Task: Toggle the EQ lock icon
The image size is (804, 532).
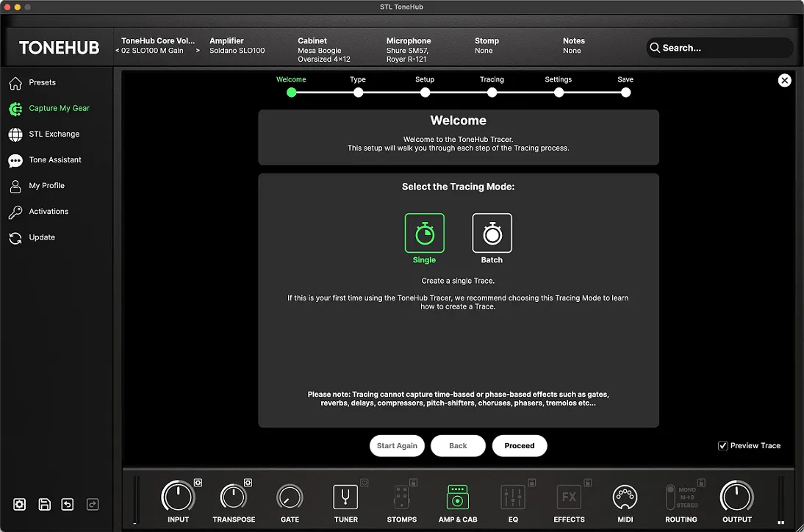Action: 532,482
